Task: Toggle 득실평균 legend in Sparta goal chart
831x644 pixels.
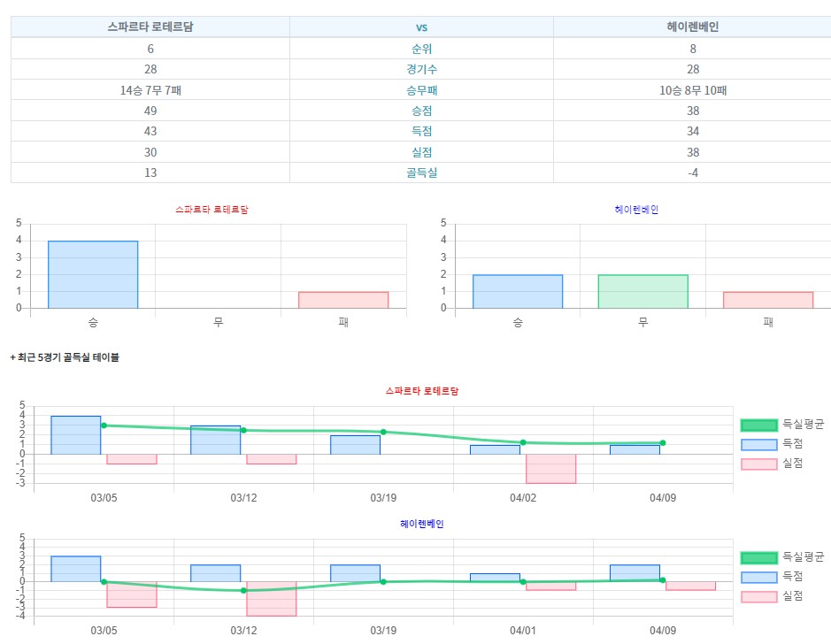Action: coord(782,425)
